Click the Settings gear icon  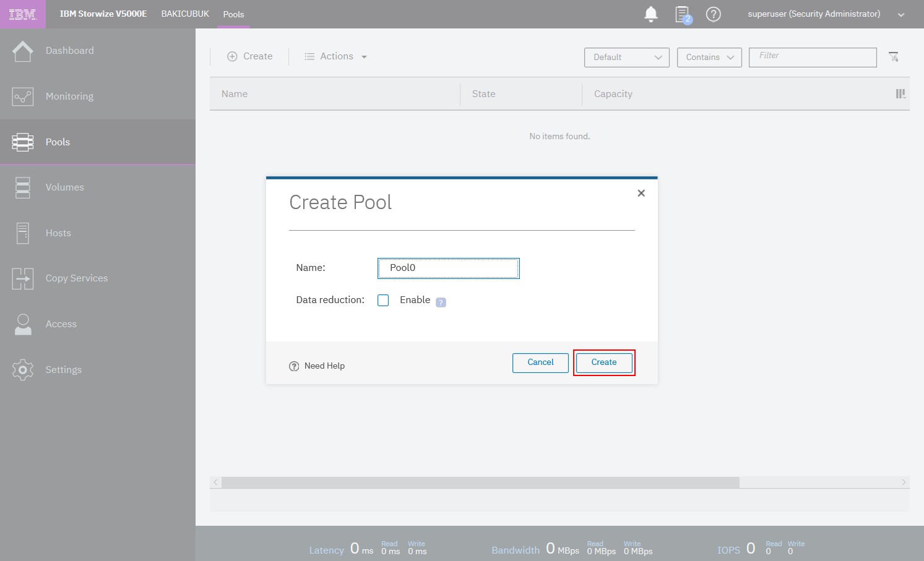(23, 370)
